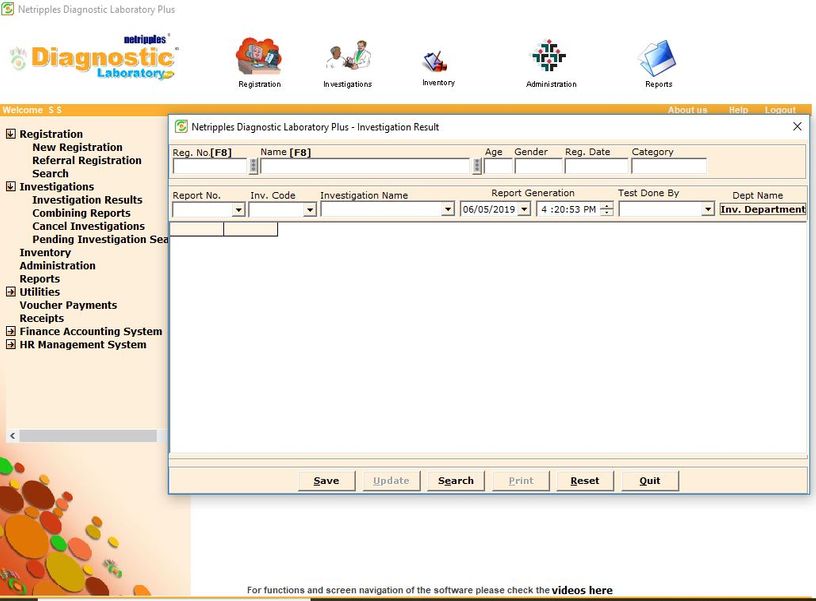Open the Report Generation date dropdown
The height and width of the screenshot is (601, 816).
pos(524,210)
